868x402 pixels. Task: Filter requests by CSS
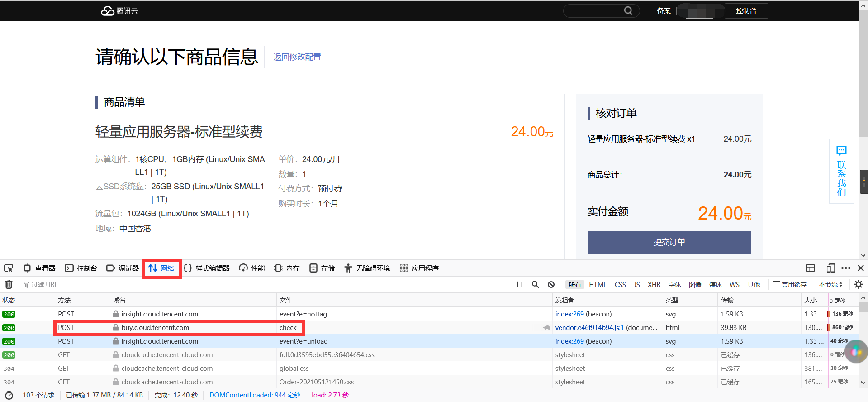click(x=620, y=284)
